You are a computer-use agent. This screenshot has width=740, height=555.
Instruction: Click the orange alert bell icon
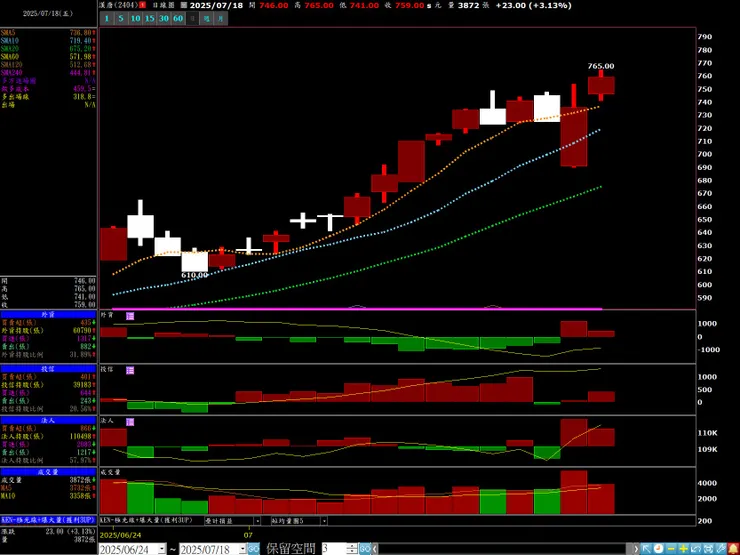point(732,549)
